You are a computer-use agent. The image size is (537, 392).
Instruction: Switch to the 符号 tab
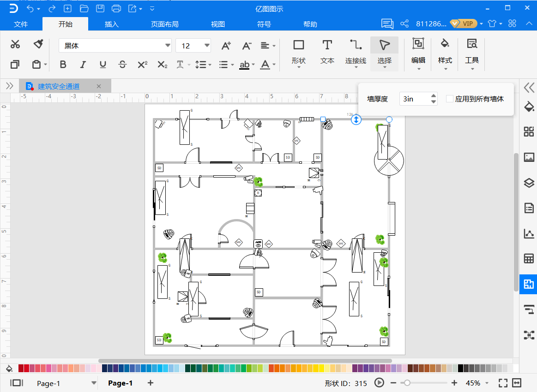[264, 24]
